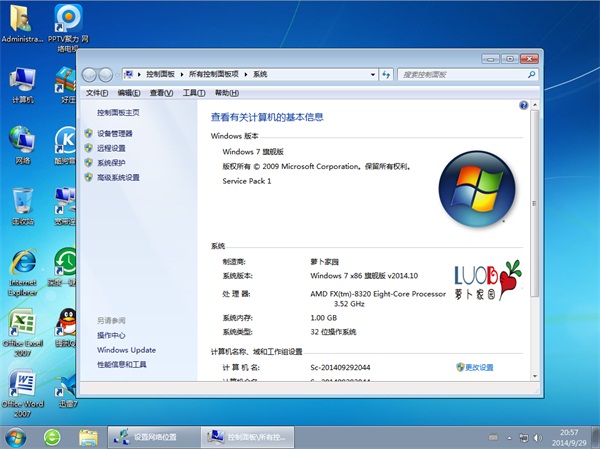The width and height of the screenshot is (600, 449).
Task: Click the 1.00 GB memory value
Action: [x=324, y=318]
